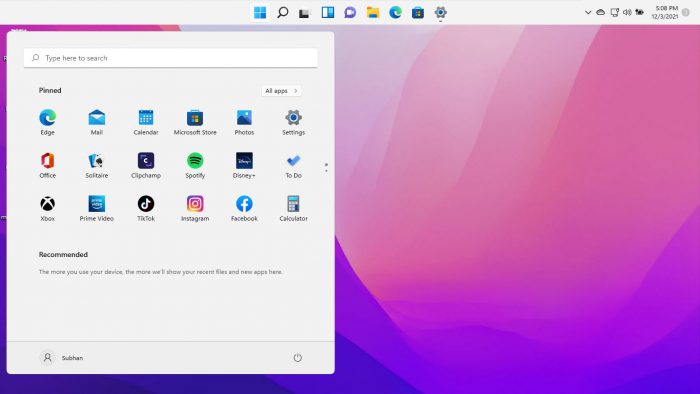Click the Windows Start button in taskbar
This screenshot has width=700, height=394.
point(260,12)
